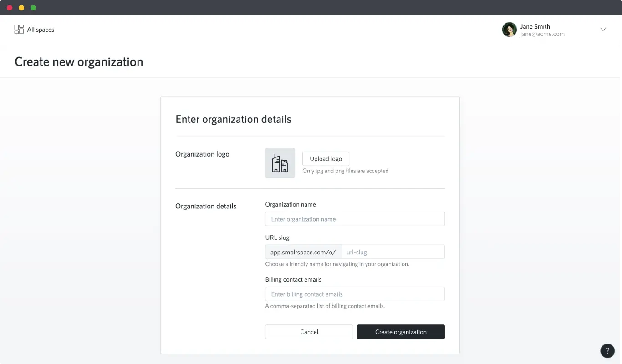Click the organization logo placeholder image
This screenshot has width=622, height=364.
pyautogui.click(x=280, y=163)
